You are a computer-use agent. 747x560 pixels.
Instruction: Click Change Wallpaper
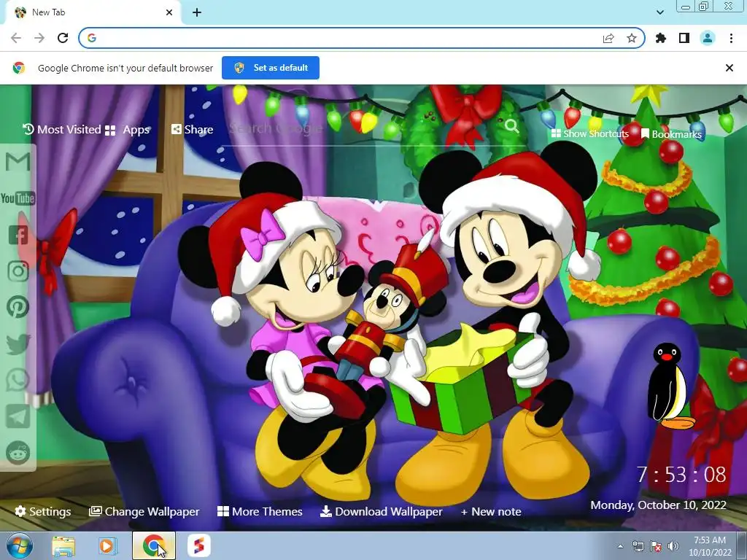[x=144, y=511]
